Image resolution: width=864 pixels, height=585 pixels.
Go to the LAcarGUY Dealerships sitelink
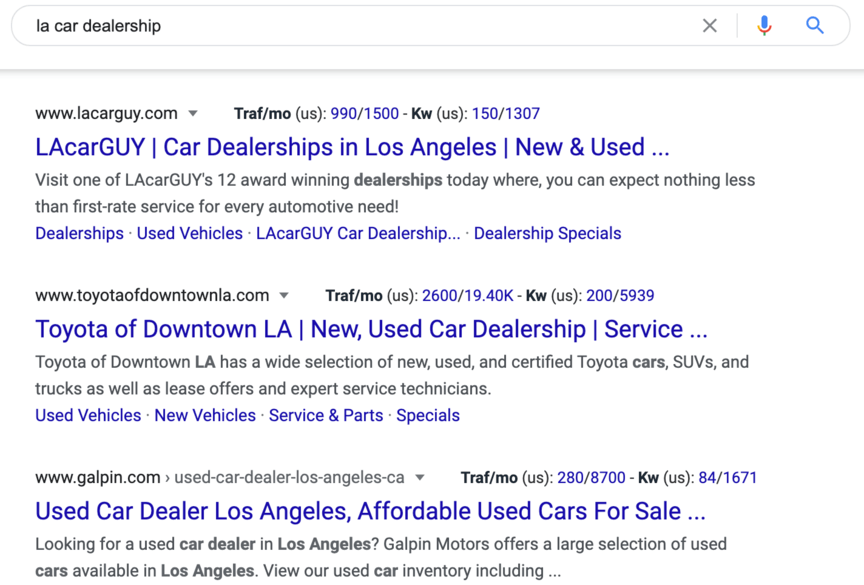[79, 233]
